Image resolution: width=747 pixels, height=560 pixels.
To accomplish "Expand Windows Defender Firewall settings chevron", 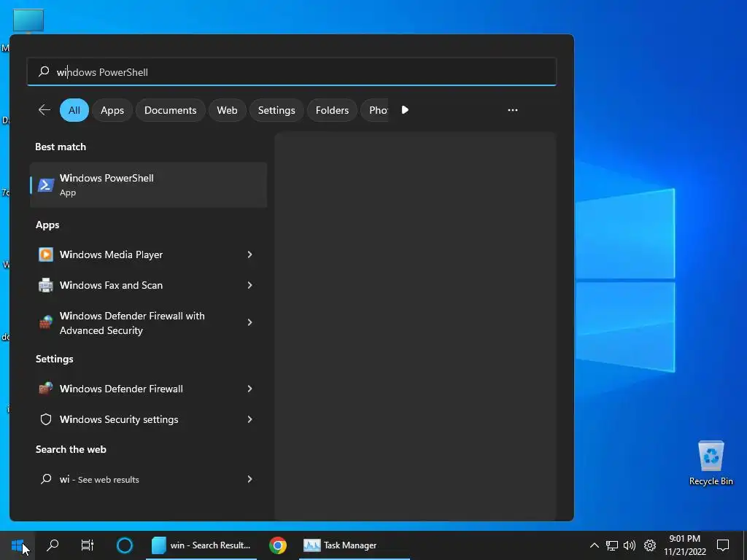I will pyautogui.click(x=249, y=389).
